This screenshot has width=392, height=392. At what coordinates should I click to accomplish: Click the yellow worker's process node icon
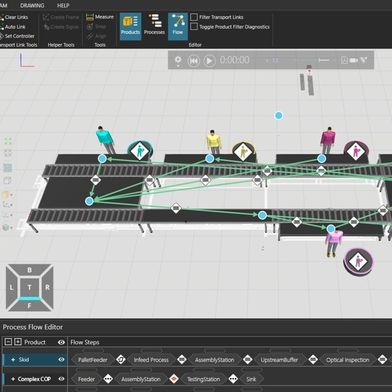point(243,152)
